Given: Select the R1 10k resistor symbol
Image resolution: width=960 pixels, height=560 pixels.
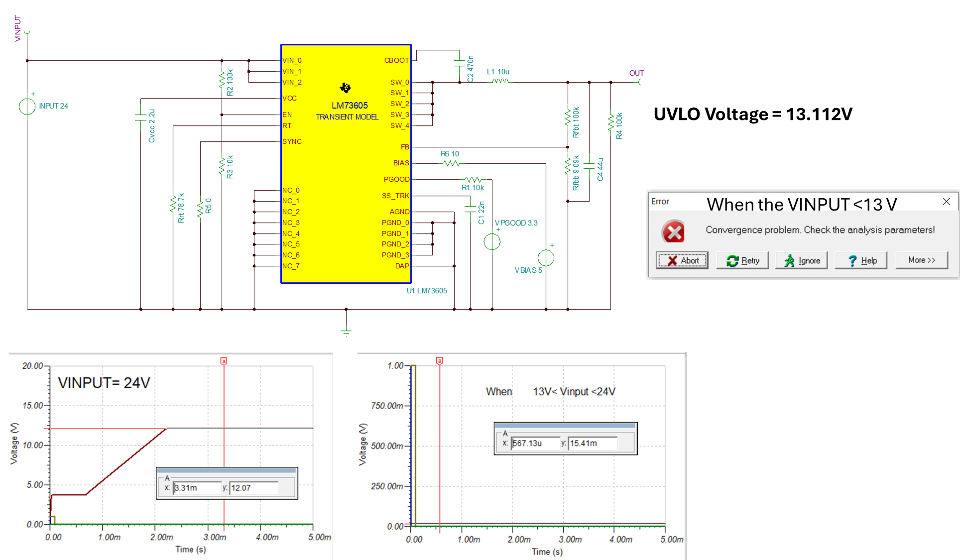Looking at the screenshot, I should [x=473, y=180].
